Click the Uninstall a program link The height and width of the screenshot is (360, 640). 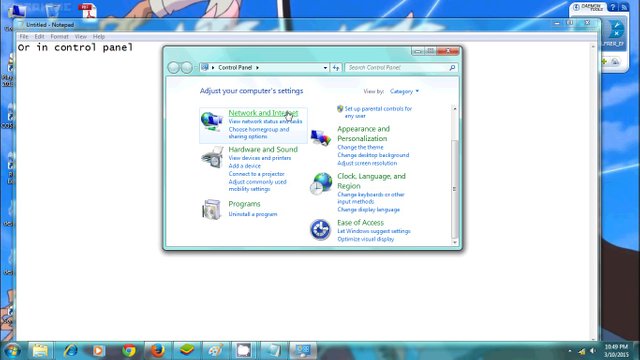[253, 214]
